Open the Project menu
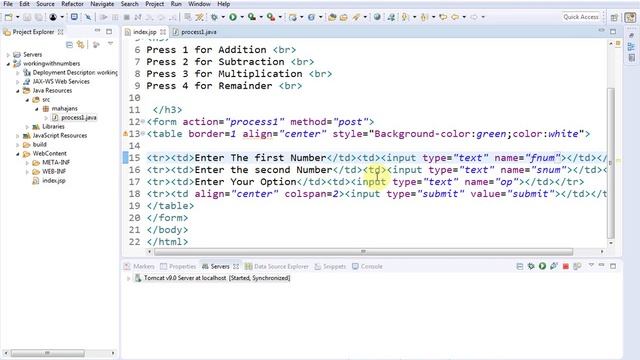This screenshot has width=640, height=360. click(155, 4)
